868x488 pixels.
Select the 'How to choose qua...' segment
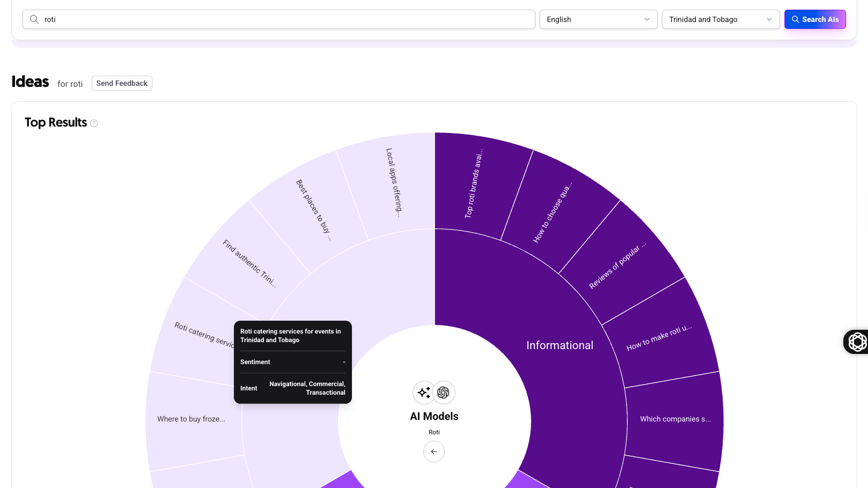[x=553, y=212]
